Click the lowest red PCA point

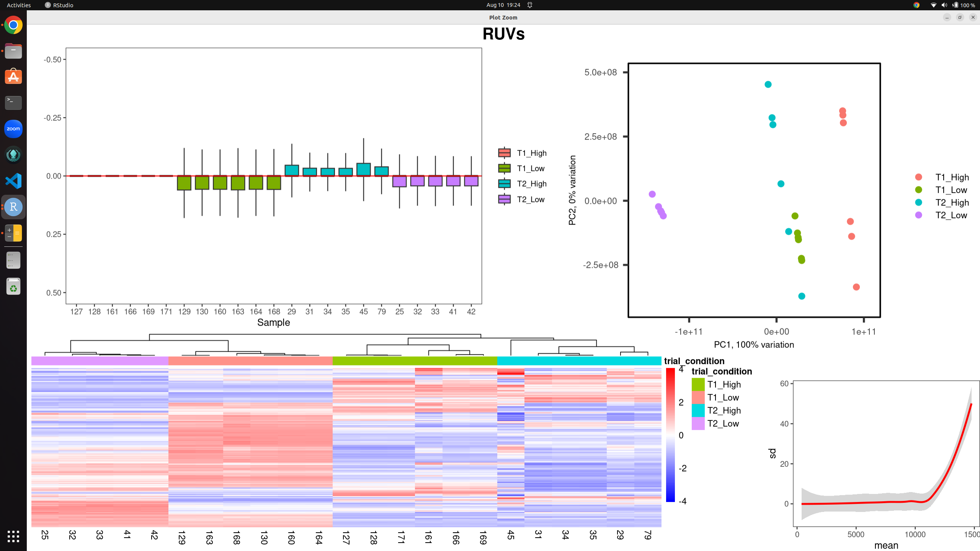(x=856, y=287)
